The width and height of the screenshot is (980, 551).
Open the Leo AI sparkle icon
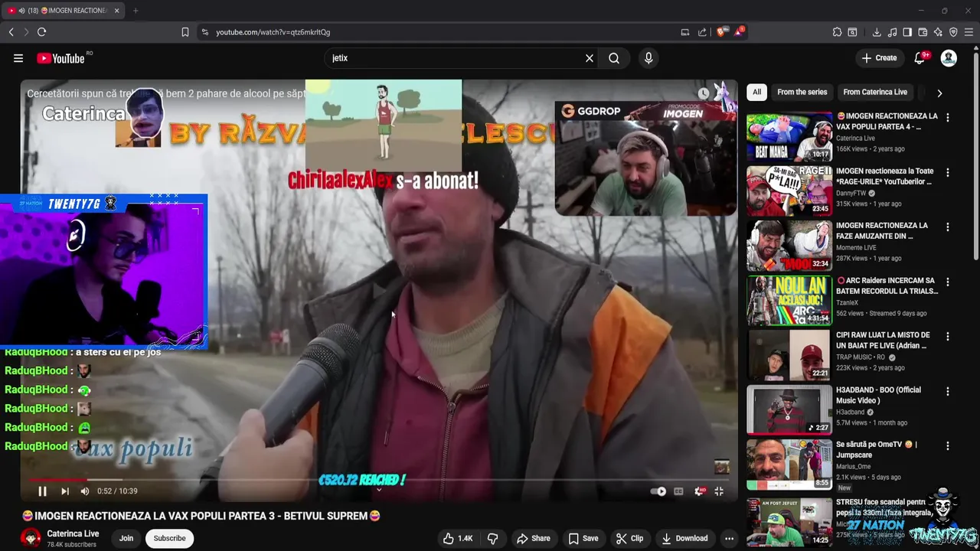pyautogui.click(x=938, y=32)
